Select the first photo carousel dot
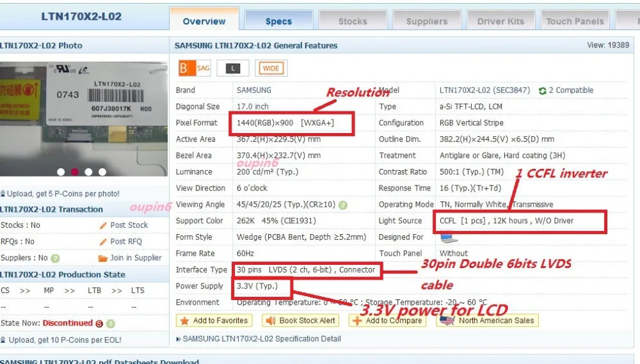 pyautogui.click(x=61, y=172)
